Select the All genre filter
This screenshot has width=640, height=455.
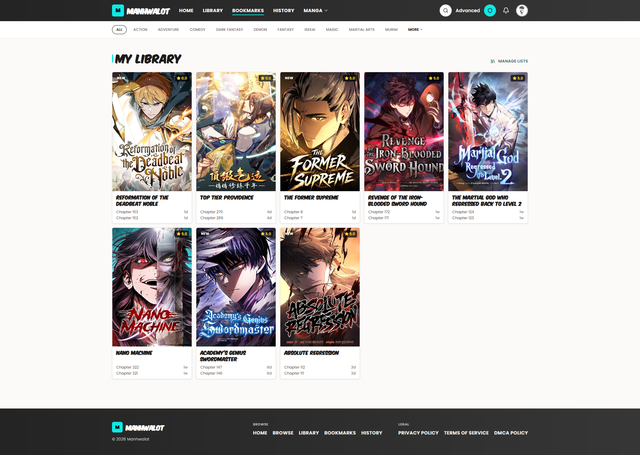(x=119, y=29)
